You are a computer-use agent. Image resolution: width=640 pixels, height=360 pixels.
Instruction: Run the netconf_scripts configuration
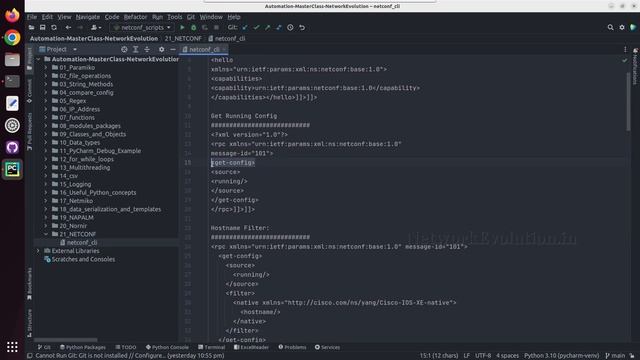pos(182,27)
